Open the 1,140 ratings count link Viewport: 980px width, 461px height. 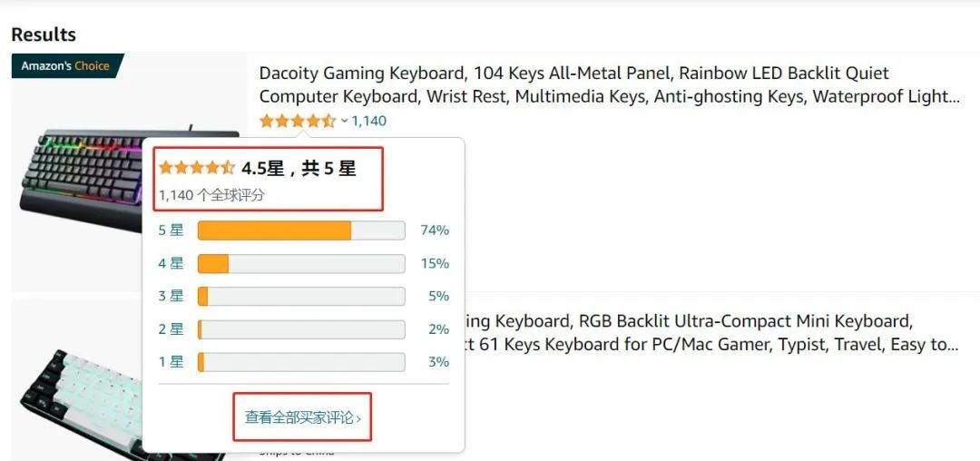(368, 122)
